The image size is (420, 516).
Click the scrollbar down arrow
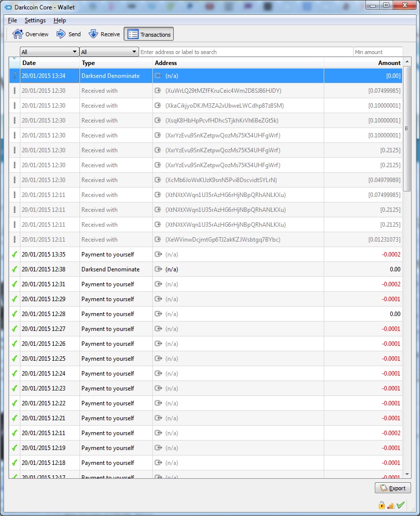pos(407,474)
